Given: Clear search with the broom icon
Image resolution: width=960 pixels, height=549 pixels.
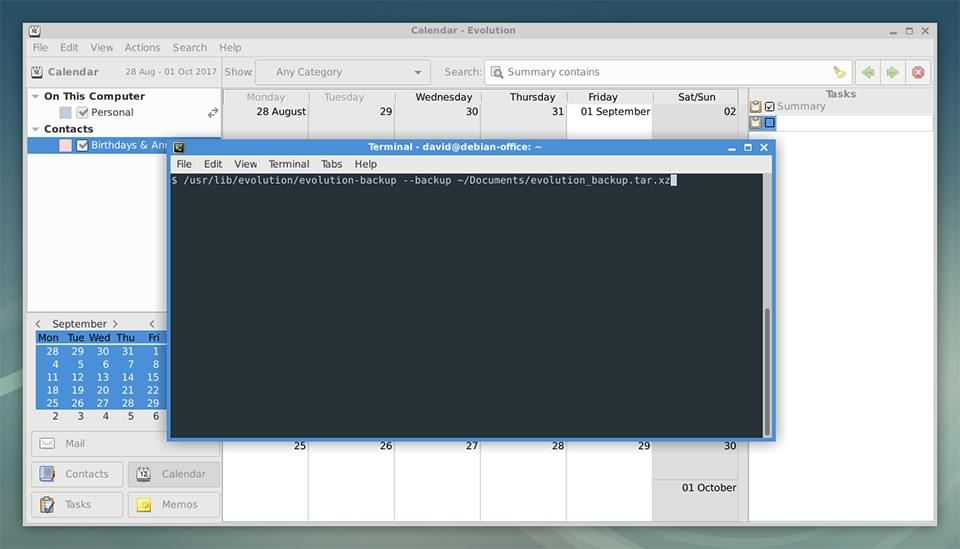Looking at the screenshot, I should click(x=839, y=72).
